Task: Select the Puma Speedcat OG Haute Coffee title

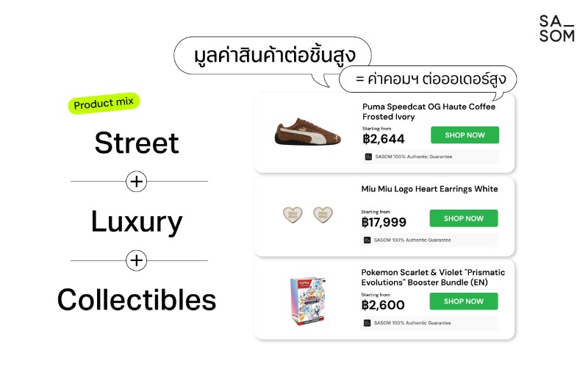Action: click(x=429, y=111)
